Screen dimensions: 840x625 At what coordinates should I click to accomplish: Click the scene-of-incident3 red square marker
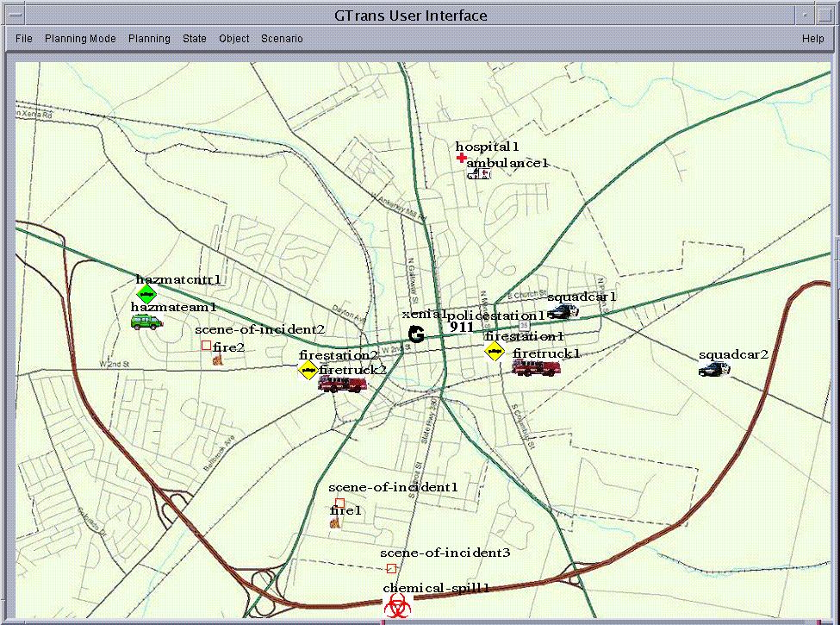pyautogui.click(x=391, y=568)
